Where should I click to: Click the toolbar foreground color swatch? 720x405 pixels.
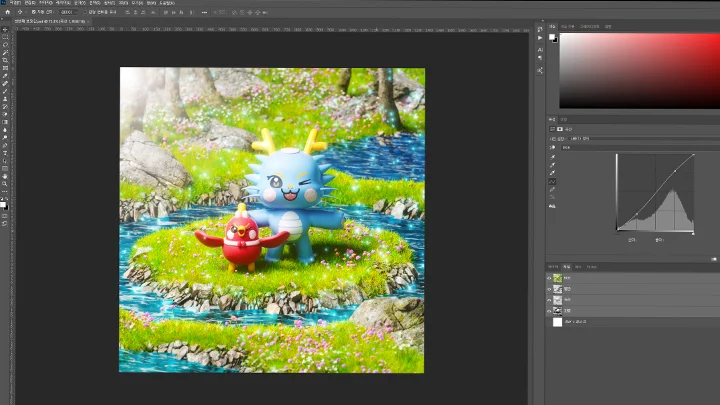point(3,204)
